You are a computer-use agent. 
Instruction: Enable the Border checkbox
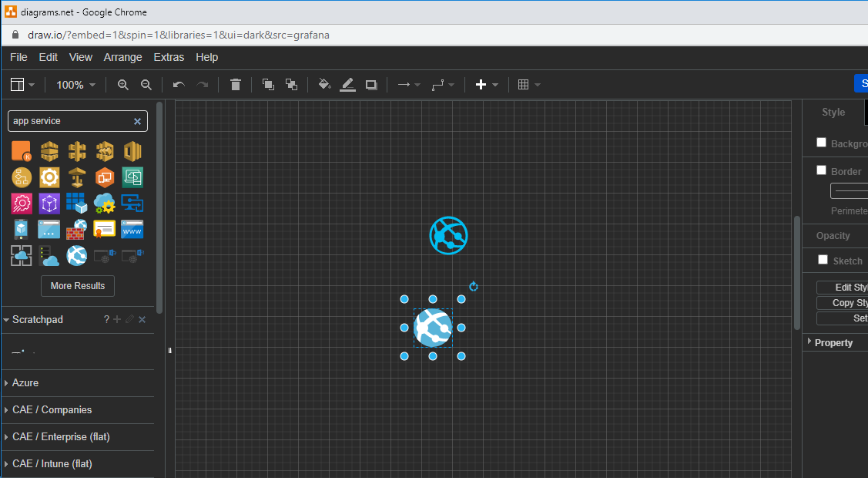coord(822,170)
